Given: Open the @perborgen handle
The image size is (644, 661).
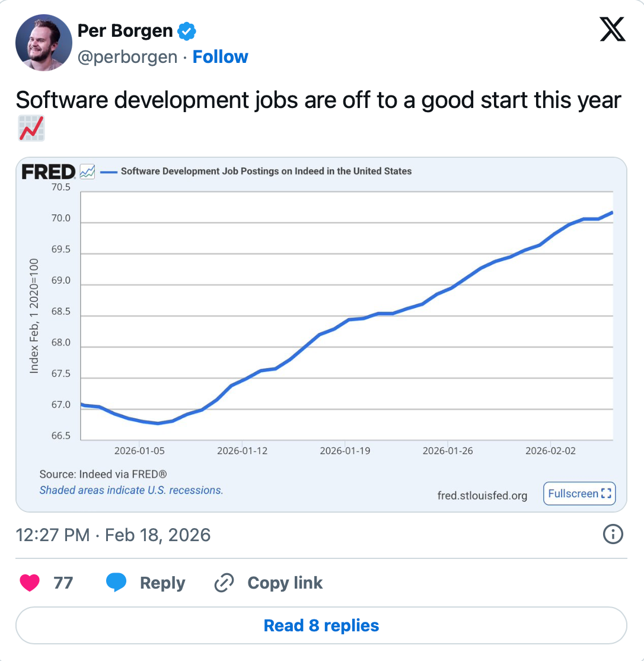Looking at the screenshot, I should click(x=127, y=57).
